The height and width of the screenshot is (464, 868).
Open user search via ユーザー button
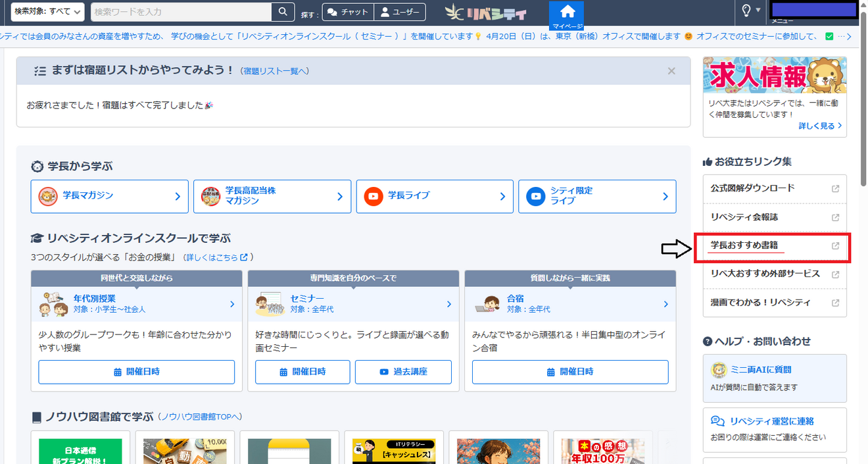(x=400, y=13)
